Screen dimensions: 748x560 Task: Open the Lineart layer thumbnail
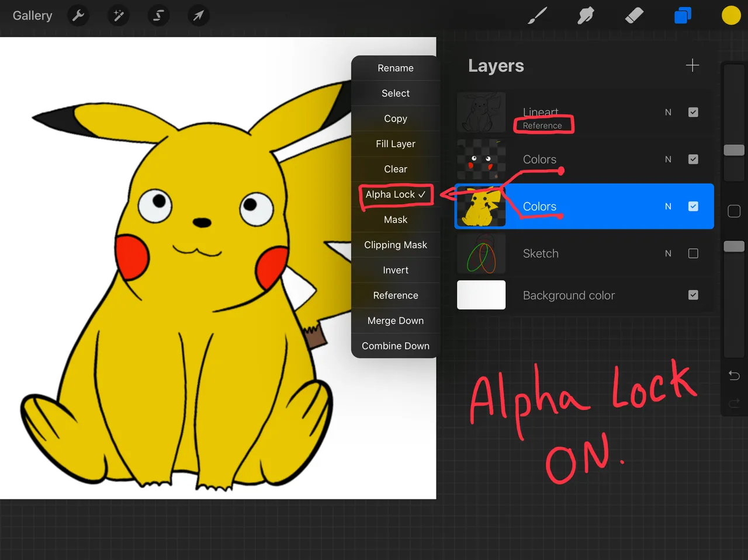481,112
